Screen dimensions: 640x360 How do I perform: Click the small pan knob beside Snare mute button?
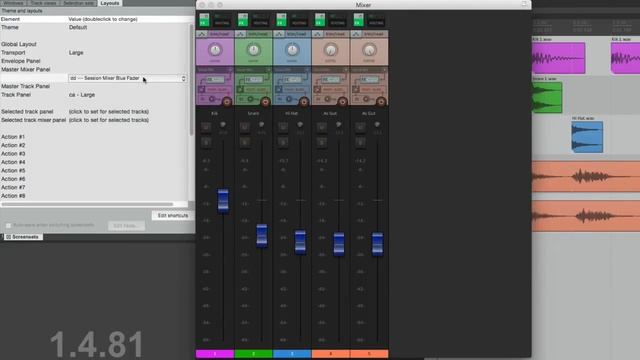point(261,124)
